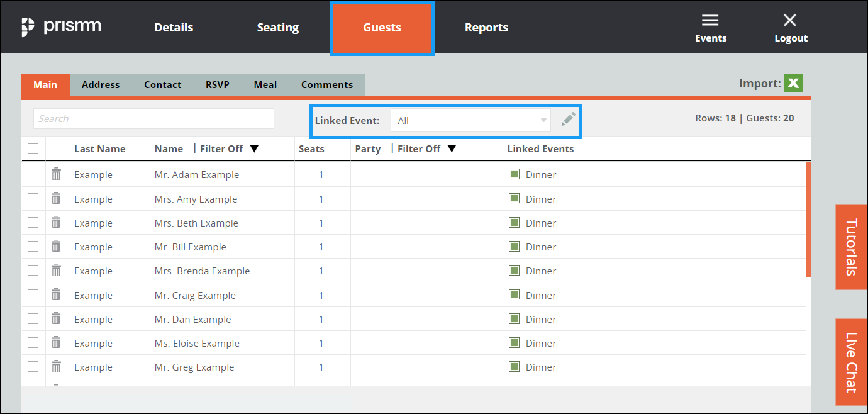The image size is (868, 414).
Task: Check the box for Mrs. Amy Example
Action: tap(33, 198)
